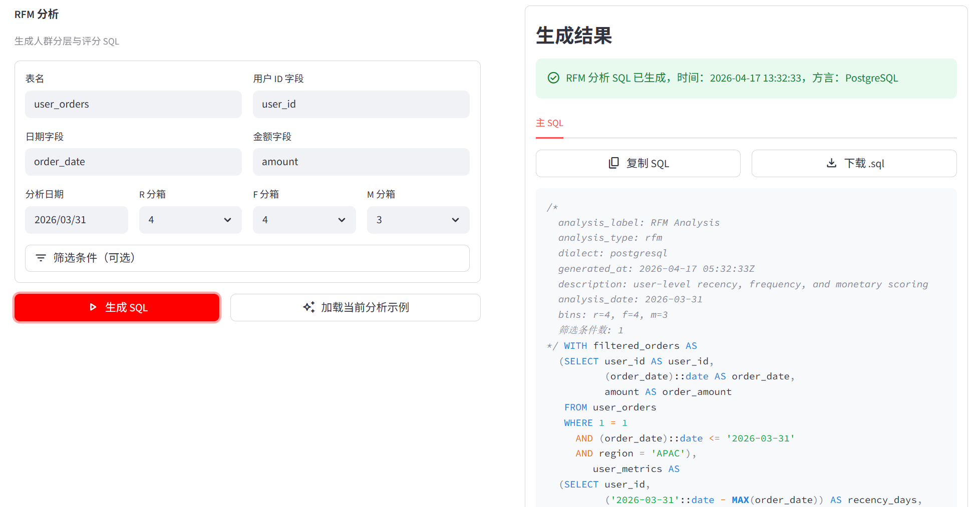This screenshot has width=980, height=507.
Task: Click the 下载 .sql button
Action: 854,163
